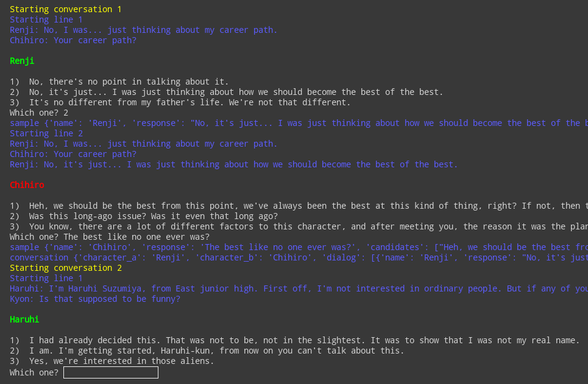Click the 'Starting conversation 1' yellow heading
Screen dimensions: 588x384
[x=66, y=9]
